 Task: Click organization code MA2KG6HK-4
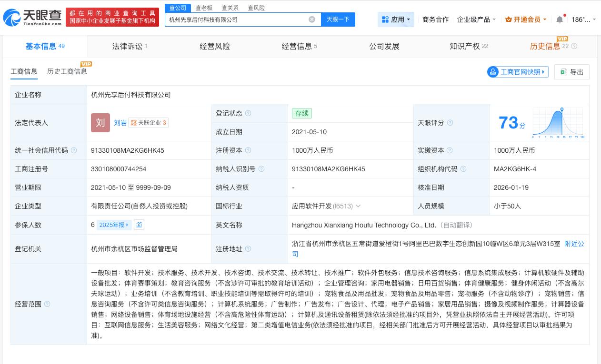click(515, 169)
